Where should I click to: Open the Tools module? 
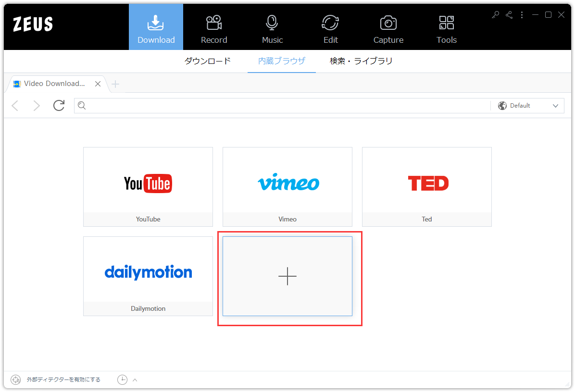(x=446, y=27)
